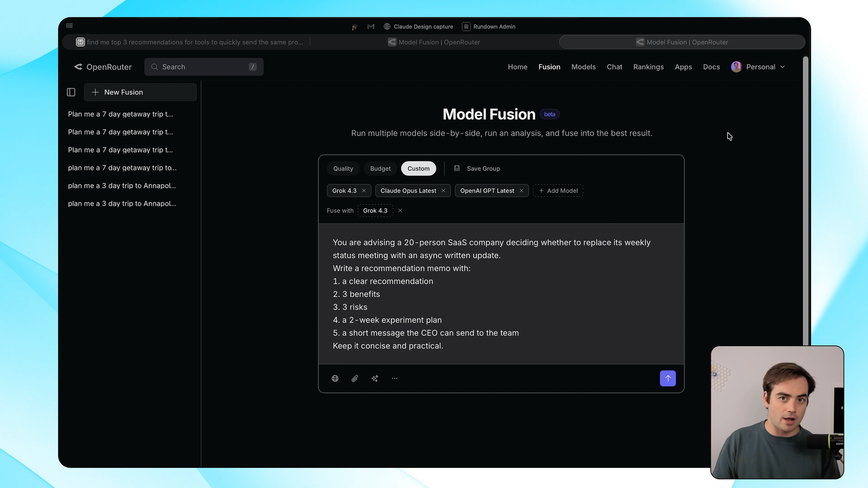Click into the prompt text area
Image resolution: width=868 pixels, height=488 pixels.
[x=501, y=294]
